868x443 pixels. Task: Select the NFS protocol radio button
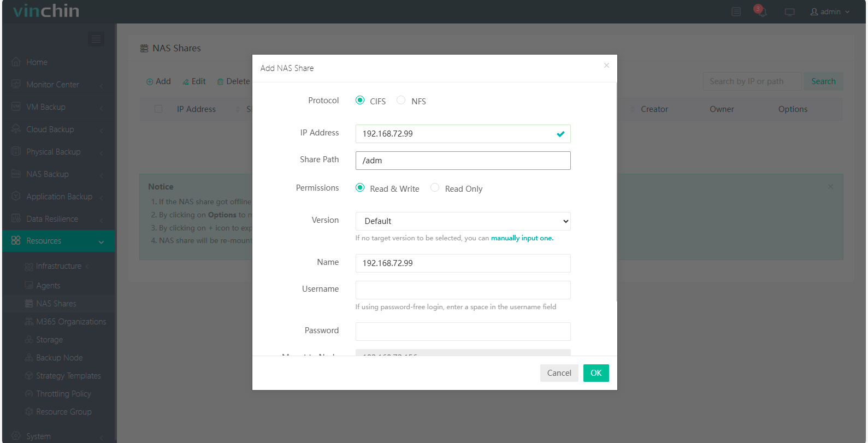(x=401, y=100)
